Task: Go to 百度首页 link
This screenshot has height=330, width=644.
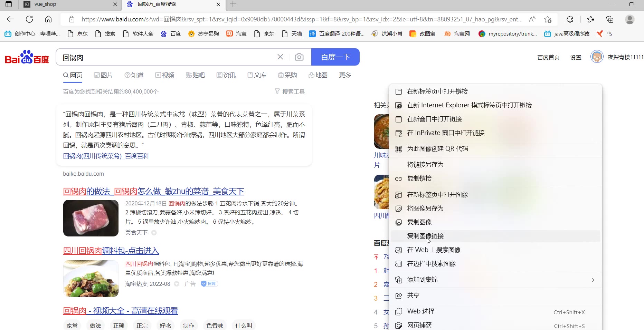Action: click(548, 57)
